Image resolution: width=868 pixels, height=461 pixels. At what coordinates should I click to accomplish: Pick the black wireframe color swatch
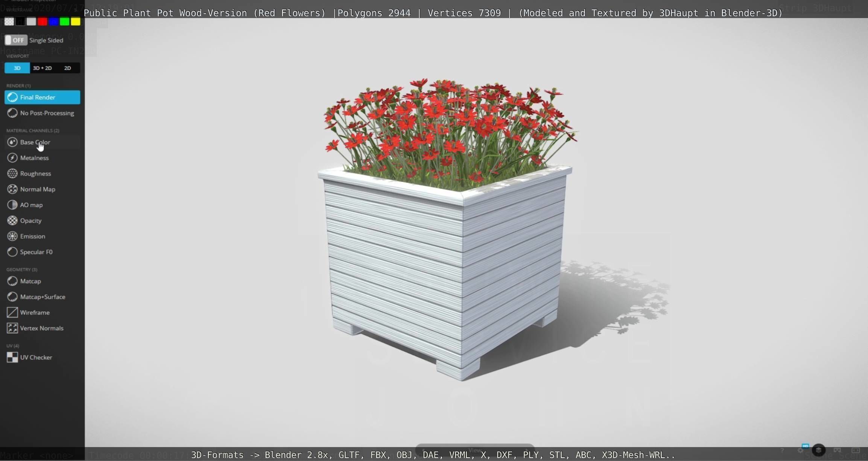point(20,22)
